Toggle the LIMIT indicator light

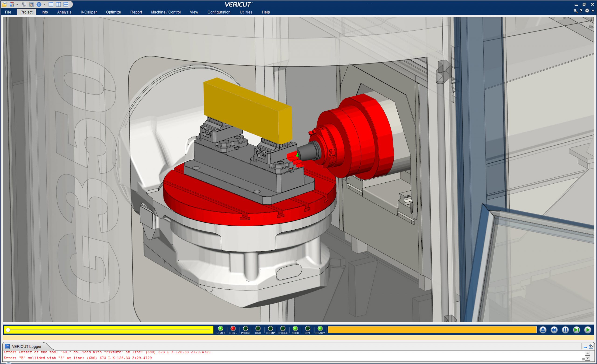click(220, 329)
